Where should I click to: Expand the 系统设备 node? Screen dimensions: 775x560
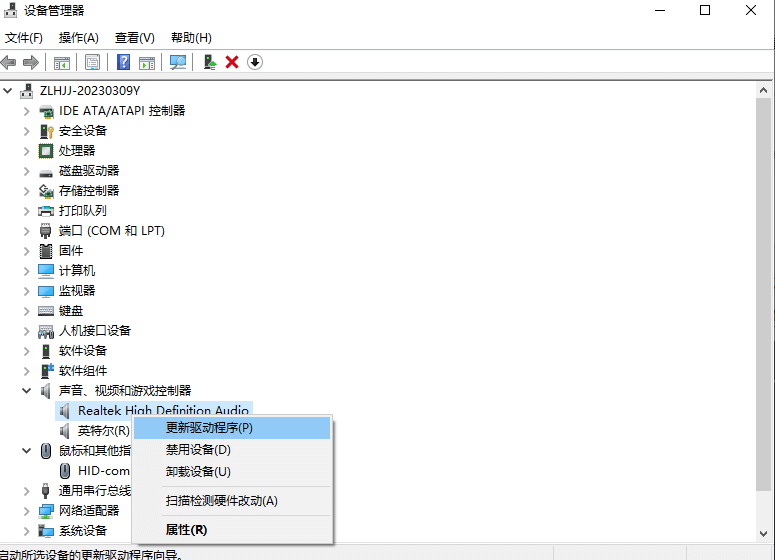[x=27, y=531]
